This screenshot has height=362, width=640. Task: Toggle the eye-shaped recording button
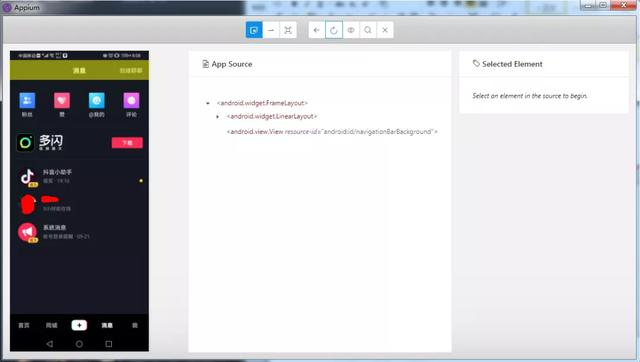pyautogui.click(x=351, y=30)
